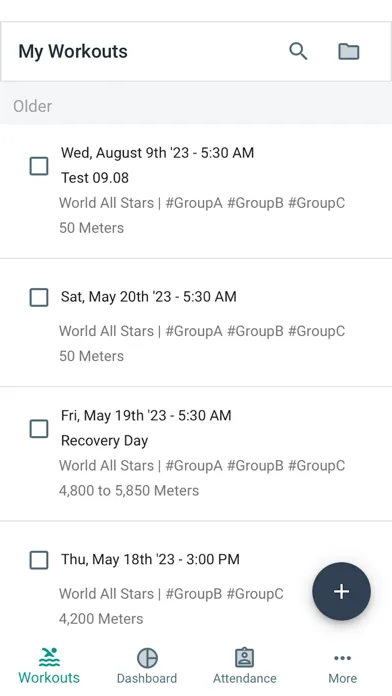This screenshot has height=696, width=392.
Task: Open the Dashboard pie chart icon
Action: coord(147,657)
